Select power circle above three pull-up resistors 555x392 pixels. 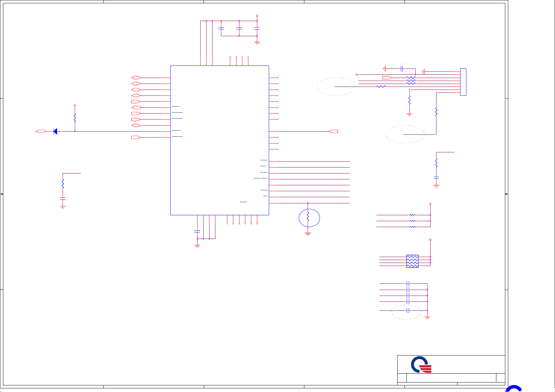click(x=430, y=204)
